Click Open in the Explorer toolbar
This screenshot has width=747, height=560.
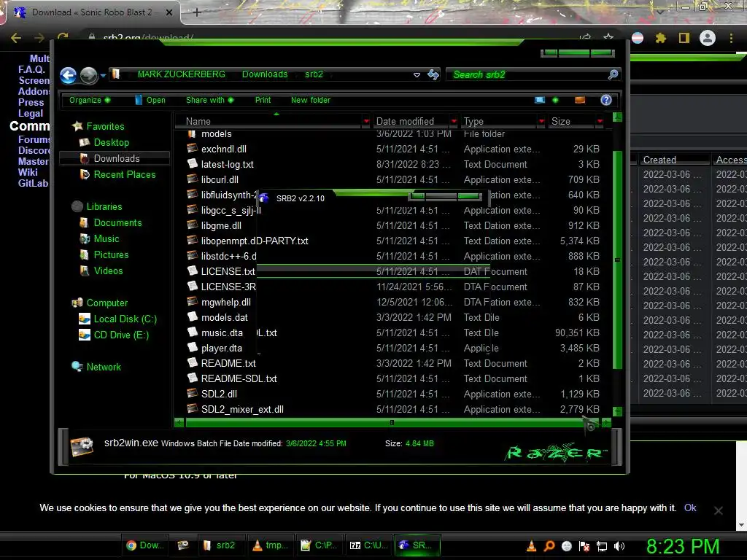(x=150, y=100)
